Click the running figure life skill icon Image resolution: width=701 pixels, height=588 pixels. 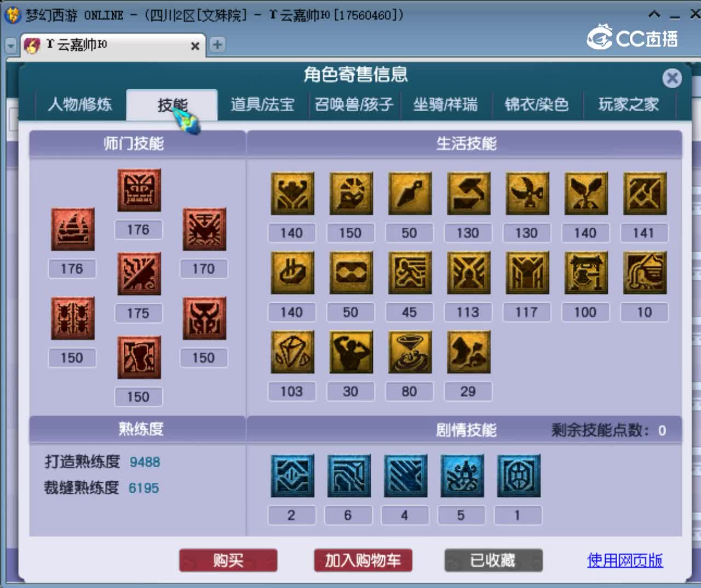(410, 273)
